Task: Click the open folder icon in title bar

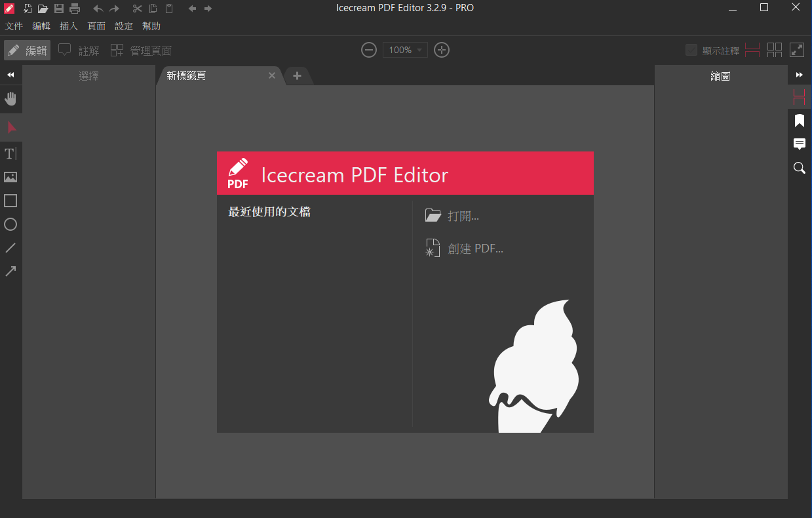Action: (43, 9)
